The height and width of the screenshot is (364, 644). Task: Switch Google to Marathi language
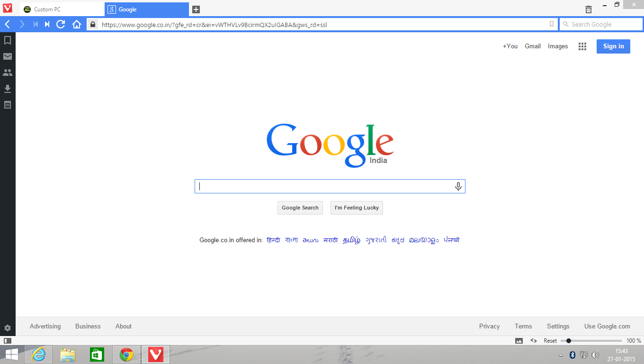click(x=331, y=240)
